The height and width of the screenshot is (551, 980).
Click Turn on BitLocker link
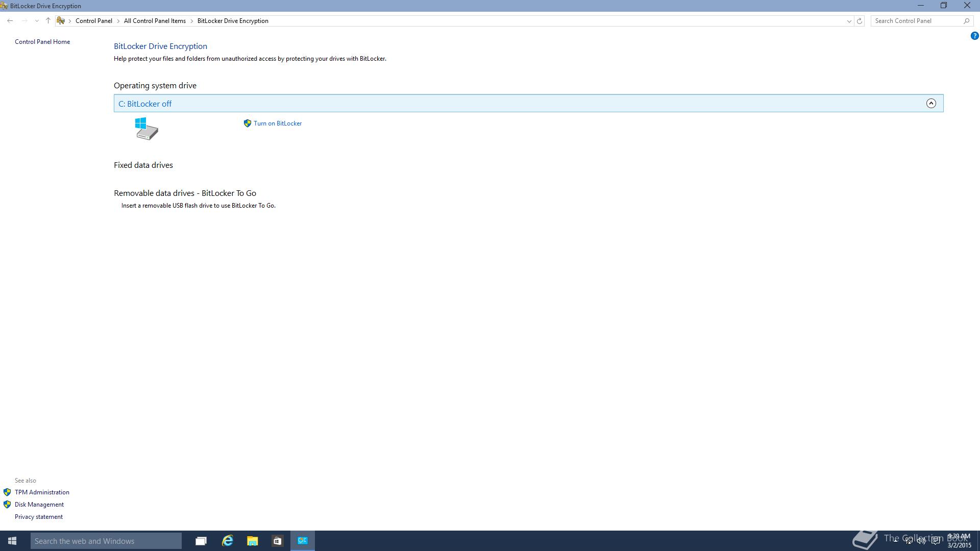(278, 123)
